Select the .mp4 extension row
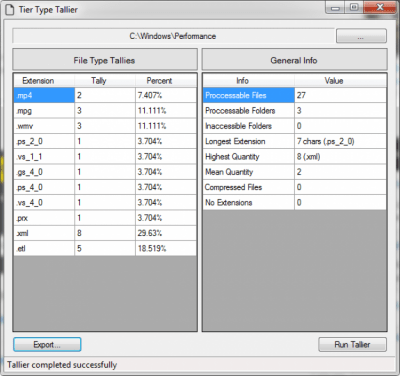 [105, 95]
